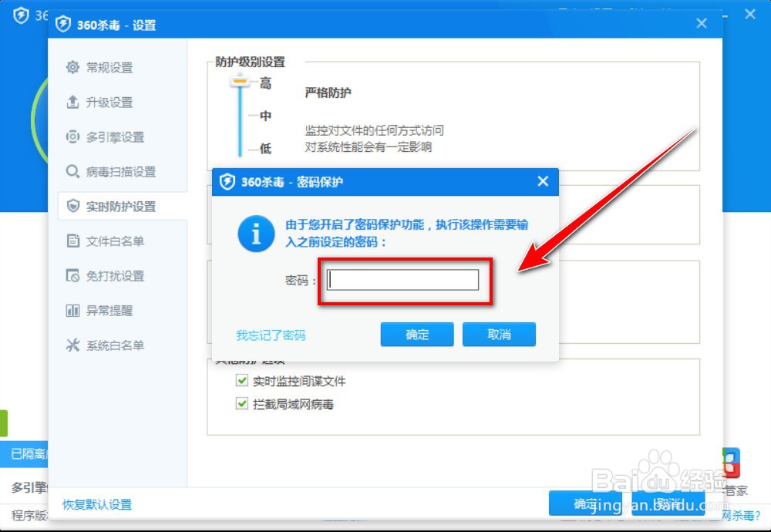Click the 文件白名单 document icon
771x532 pixels.
72,241
